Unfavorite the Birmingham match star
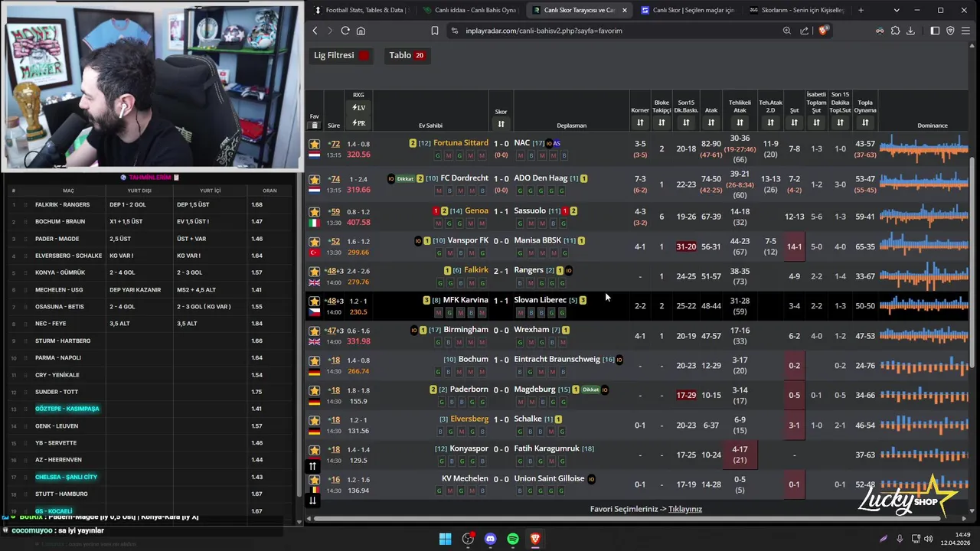The image size is (980, 551). click(x=314, y=331)
